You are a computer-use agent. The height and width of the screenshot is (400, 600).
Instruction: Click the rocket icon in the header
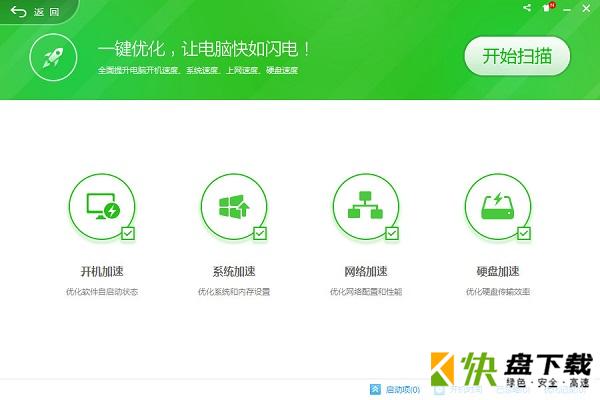point(53,57)
